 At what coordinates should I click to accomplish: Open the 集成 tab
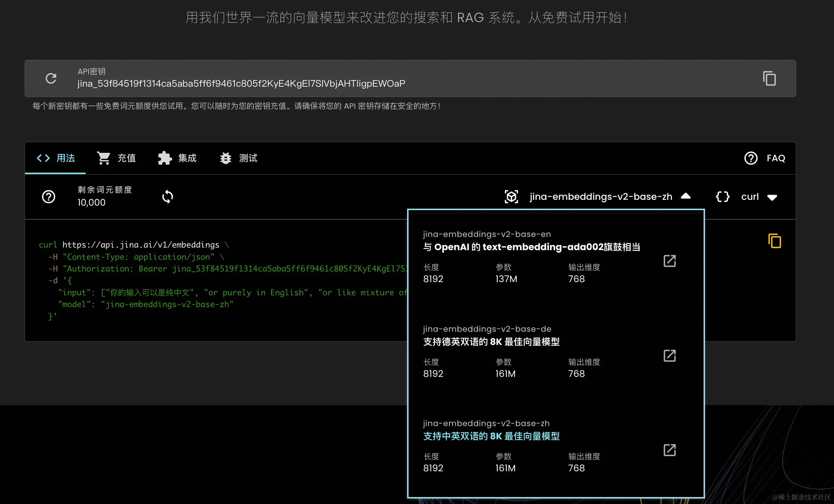tap(177, 158)
